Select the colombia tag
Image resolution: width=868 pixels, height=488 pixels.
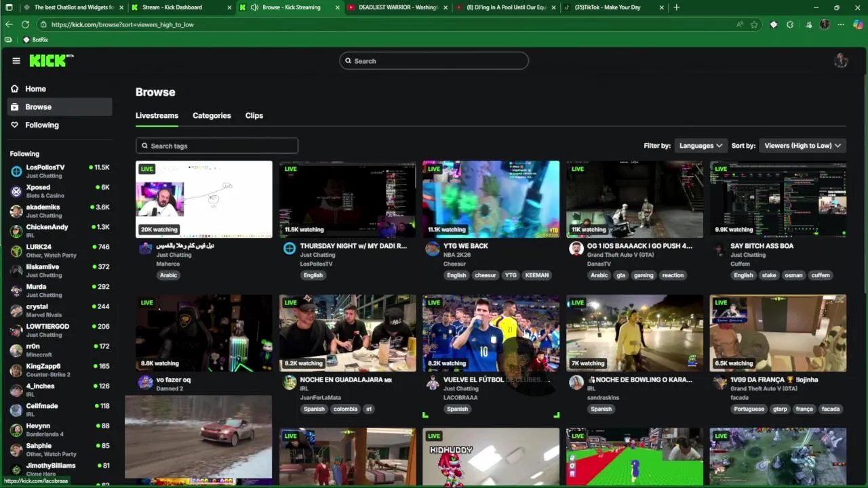tap(345, 409)
